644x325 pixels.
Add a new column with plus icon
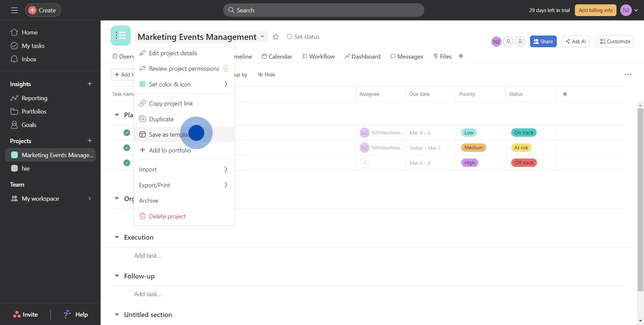(x=565, y=94)
